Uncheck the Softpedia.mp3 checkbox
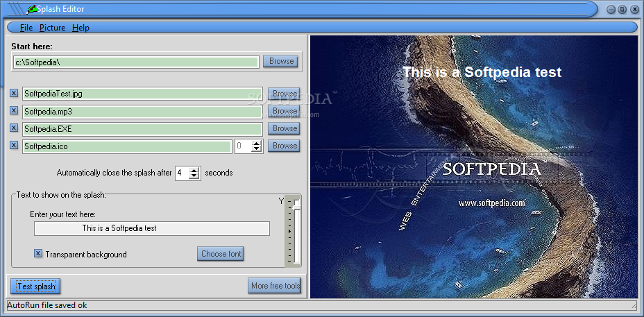The image size is (644, 317). (14, 110)
